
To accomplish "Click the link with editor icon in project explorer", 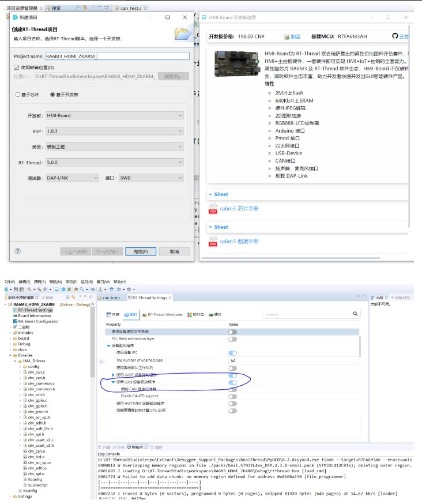I will [x=73, y=298].
